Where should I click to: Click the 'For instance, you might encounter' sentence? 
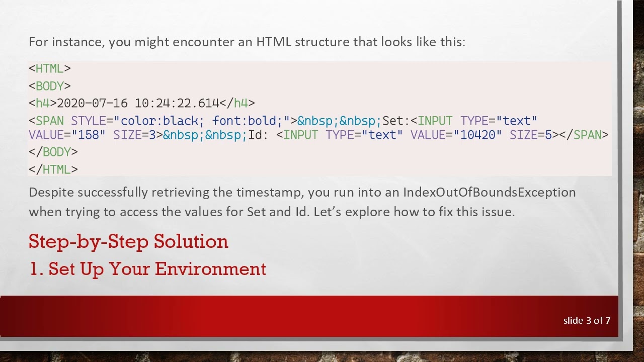[247, 42]
